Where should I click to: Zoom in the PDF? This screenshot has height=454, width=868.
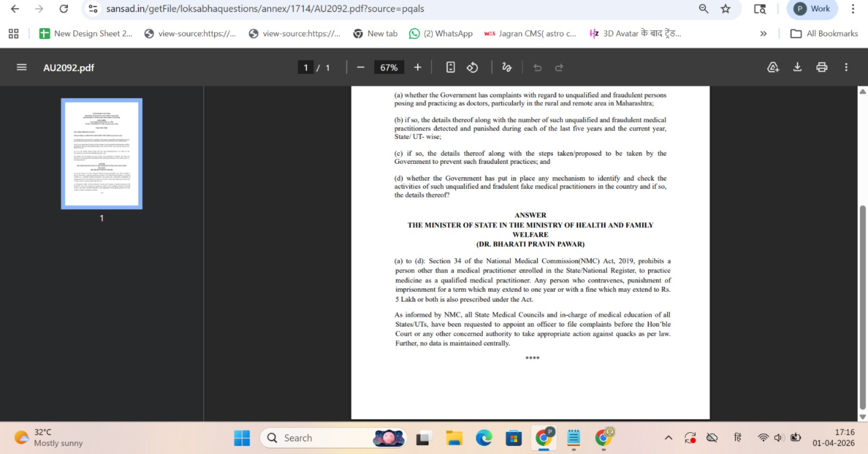(418, 67)
